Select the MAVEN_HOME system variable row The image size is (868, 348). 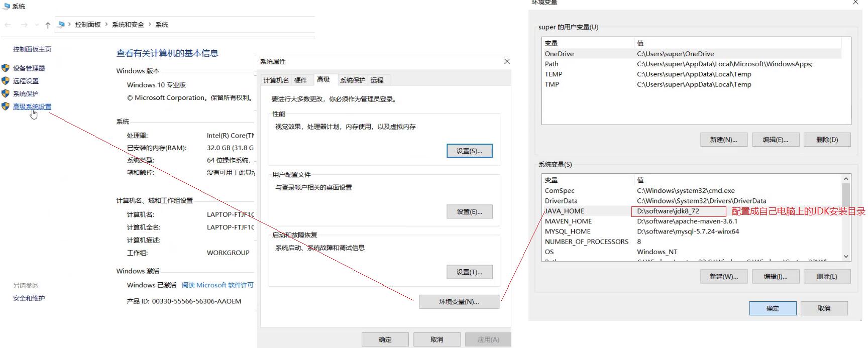coord(692,221)
